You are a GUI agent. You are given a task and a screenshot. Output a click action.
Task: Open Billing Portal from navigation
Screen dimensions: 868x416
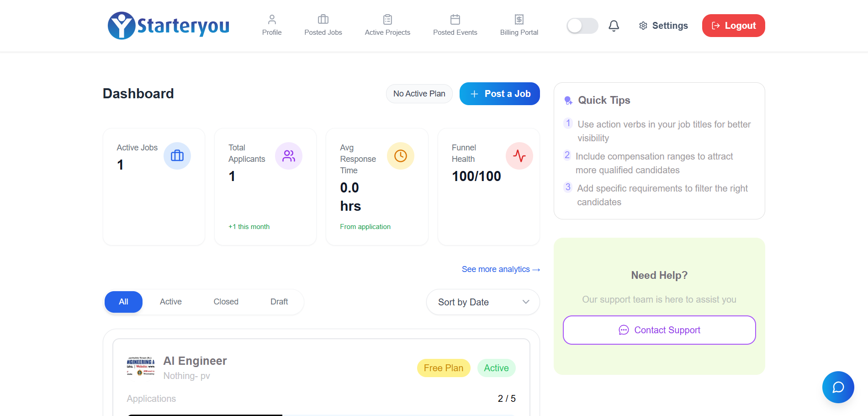click(519, 26)
